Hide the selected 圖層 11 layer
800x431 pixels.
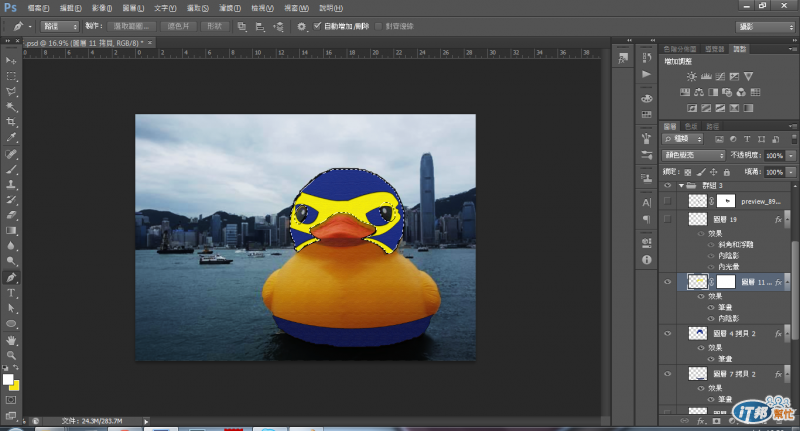pyautogui.click(x=667, y=282)
